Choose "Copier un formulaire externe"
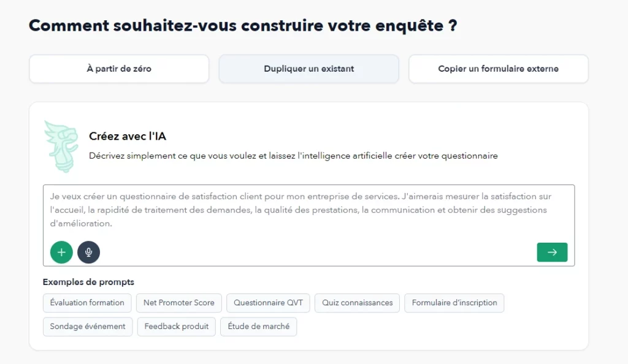 coord(497,69)
